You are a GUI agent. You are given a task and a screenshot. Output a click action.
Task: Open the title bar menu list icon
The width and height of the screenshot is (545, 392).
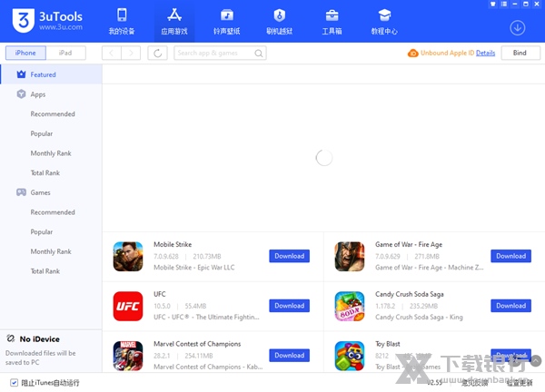point(504,5)
